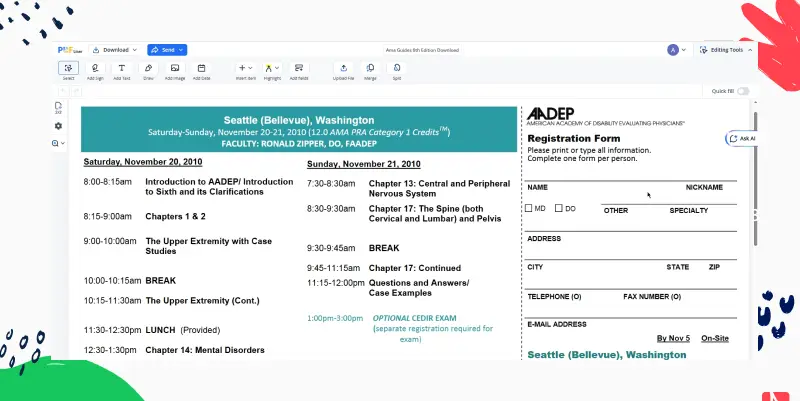The image size is (800, 401).
Task: Click the Merge tool icon
Action: coord(370,68)
